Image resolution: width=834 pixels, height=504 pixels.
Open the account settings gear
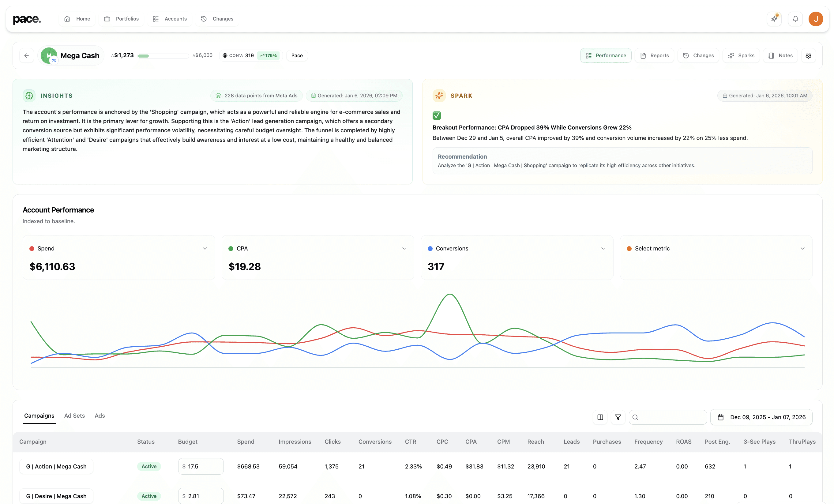(809, 55)
